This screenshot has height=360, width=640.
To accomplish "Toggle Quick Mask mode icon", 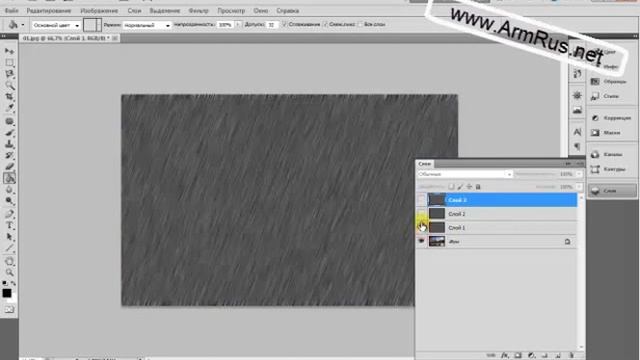I will [x=9, y=309].
